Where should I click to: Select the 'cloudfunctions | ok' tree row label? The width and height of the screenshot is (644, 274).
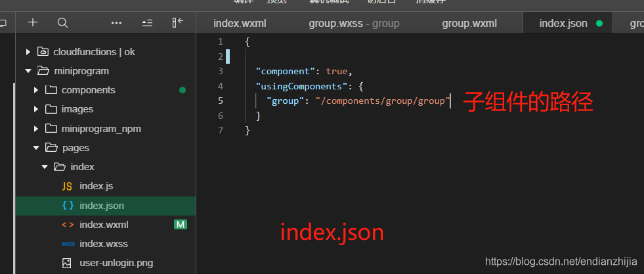(94, 52)
